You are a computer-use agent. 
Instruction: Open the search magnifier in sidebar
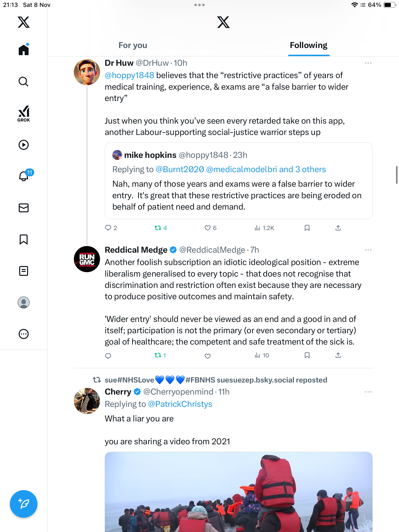coord(24,82)
